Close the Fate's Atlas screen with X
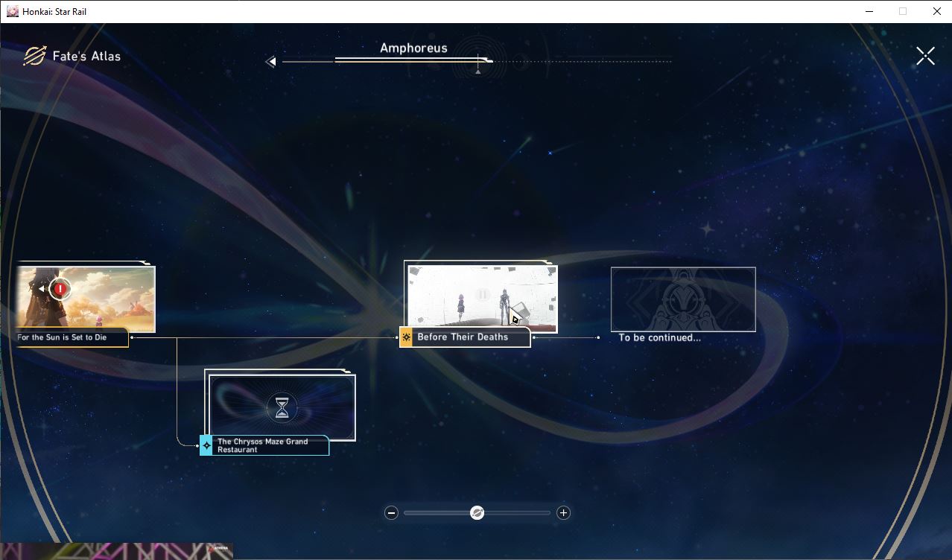The height and width of the screenshot is (560, 952). click(x=925, y=56)
